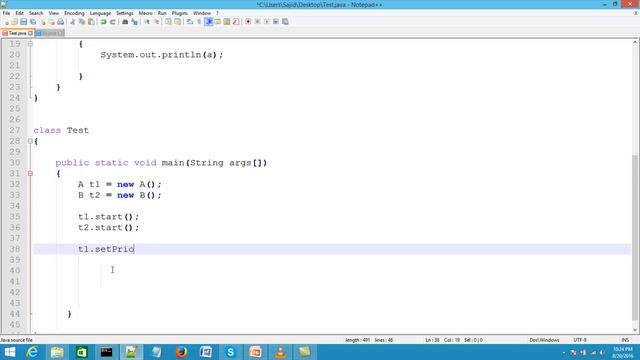Click the vertical scrollbar thumb
This screenshot has height=360, width=640.
coord(635,238)
